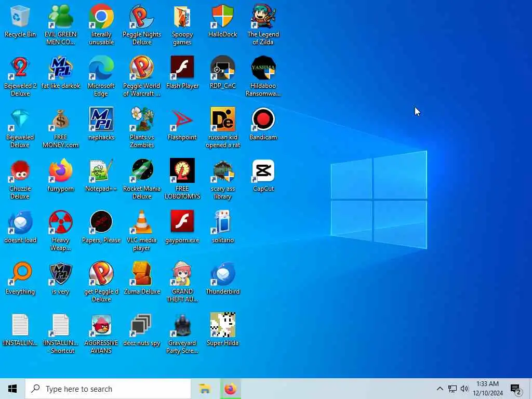This screenshot has height=399, width=532.
Task: Select the Notepad++ shortcut
Action: click(x=101, y=176)
